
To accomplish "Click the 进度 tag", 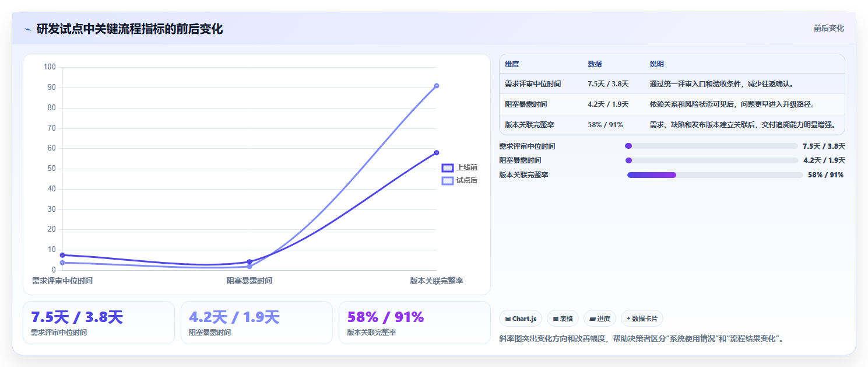I will click(x=600, y=319).
